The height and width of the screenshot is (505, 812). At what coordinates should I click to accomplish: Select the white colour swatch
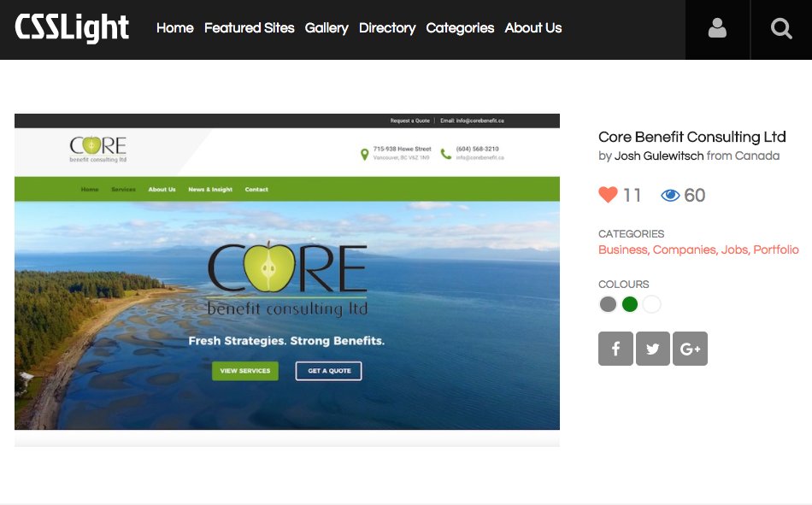tap(651, 304)
